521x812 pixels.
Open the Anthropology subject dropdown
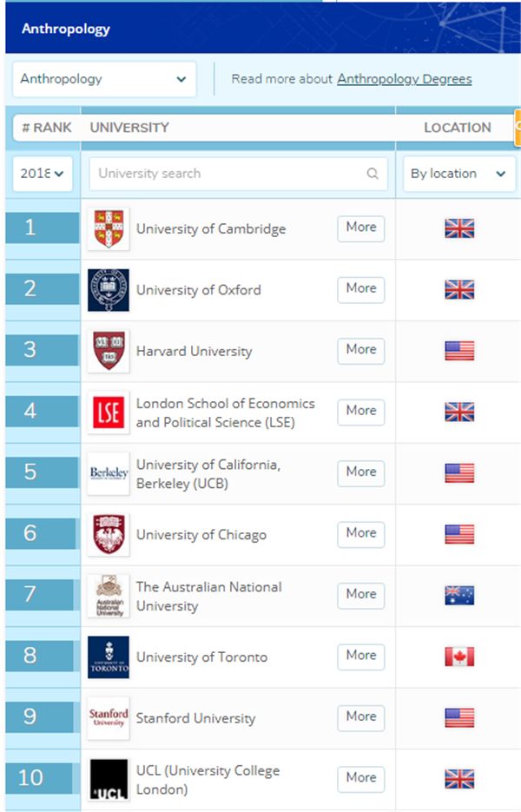tap(104, 79)
